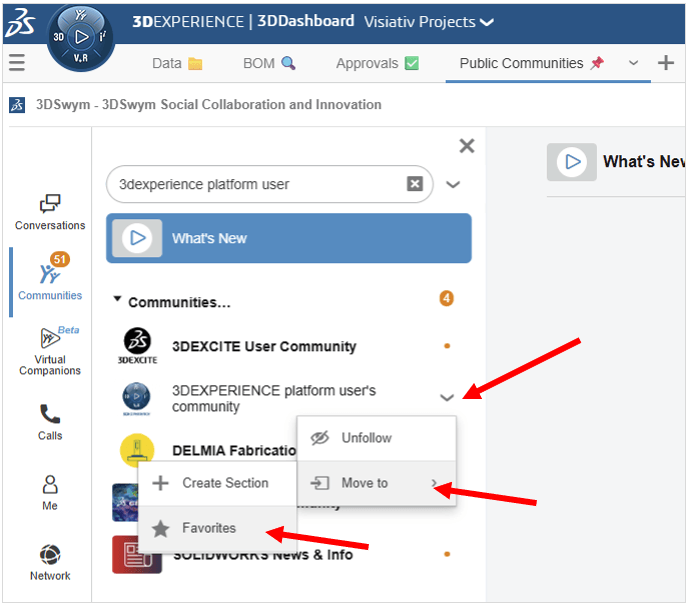Expand options for 3DEXPERIENCE platform user's community

446,398
